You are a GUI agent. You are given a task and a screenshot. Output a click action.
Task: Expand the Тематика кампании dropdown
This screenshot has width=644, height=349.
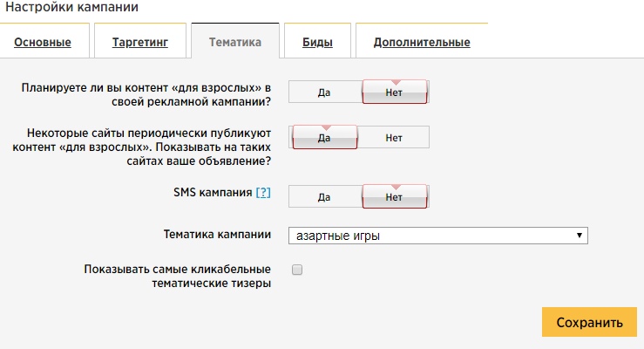click(x=438, y=236)
